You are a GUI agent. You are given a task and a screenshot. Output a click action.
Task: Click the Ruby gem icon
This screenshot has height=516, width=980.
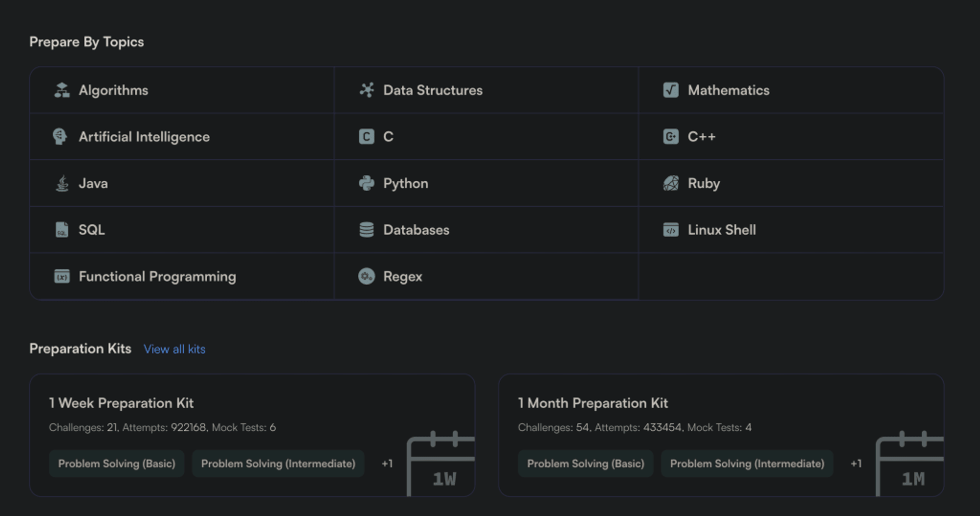tap(671, 183)
